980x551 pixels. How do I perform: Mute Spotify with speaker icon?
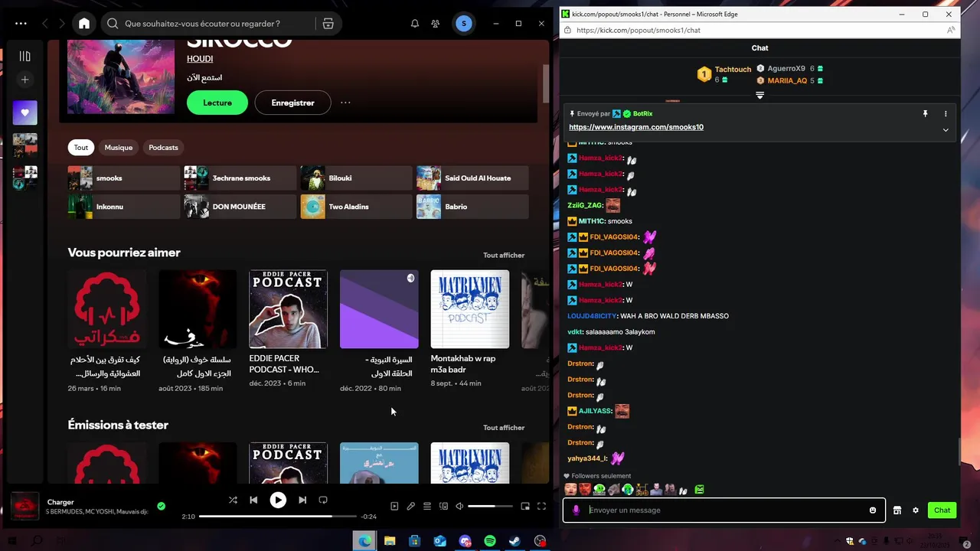[459, 506]
